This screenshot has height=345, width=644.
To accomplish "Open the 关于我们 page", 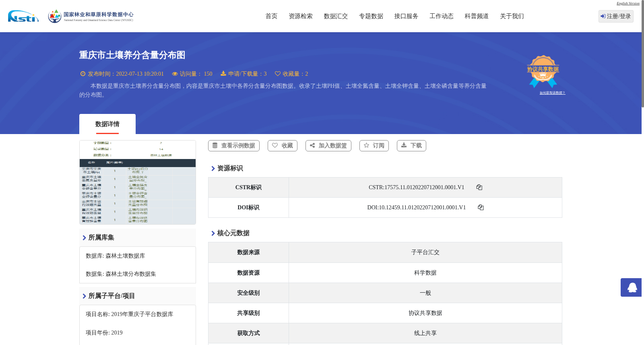I will pos(512,16).
